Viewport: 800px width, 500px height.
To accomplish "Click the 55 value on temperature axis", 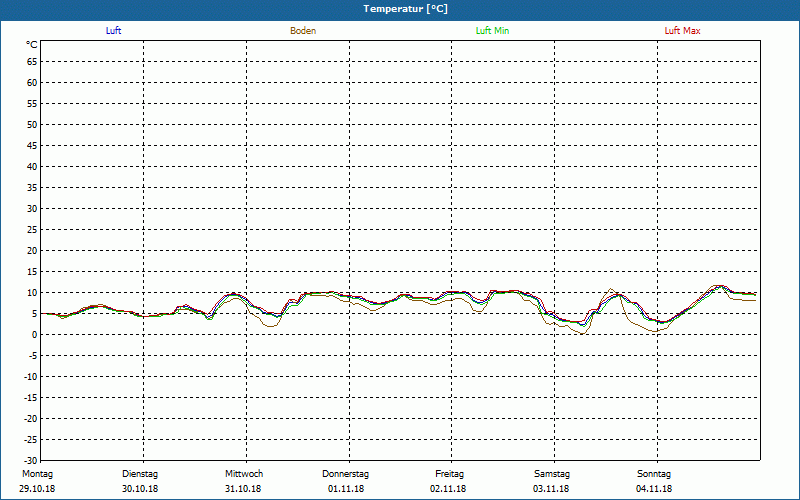I will coord(32,104).
